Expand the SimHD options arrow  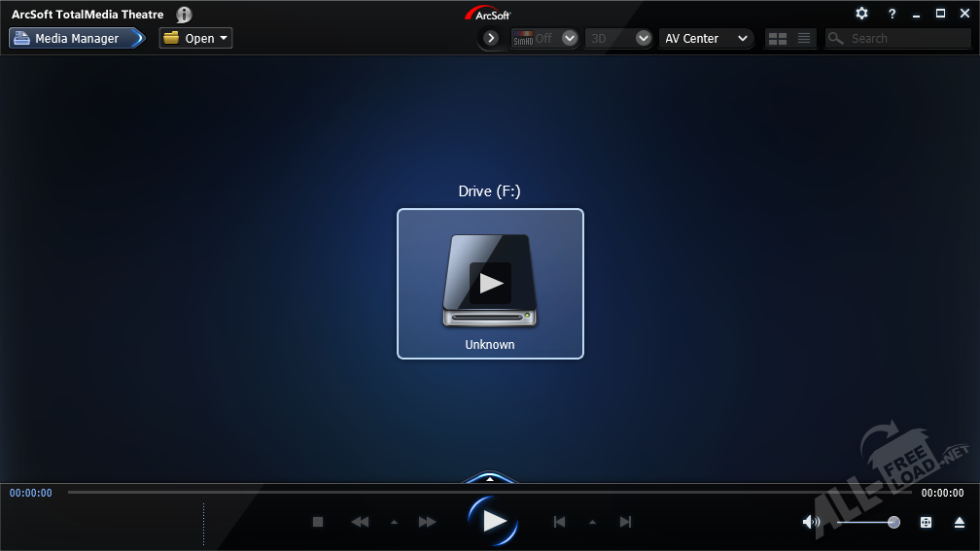click(x=570, y=38)
